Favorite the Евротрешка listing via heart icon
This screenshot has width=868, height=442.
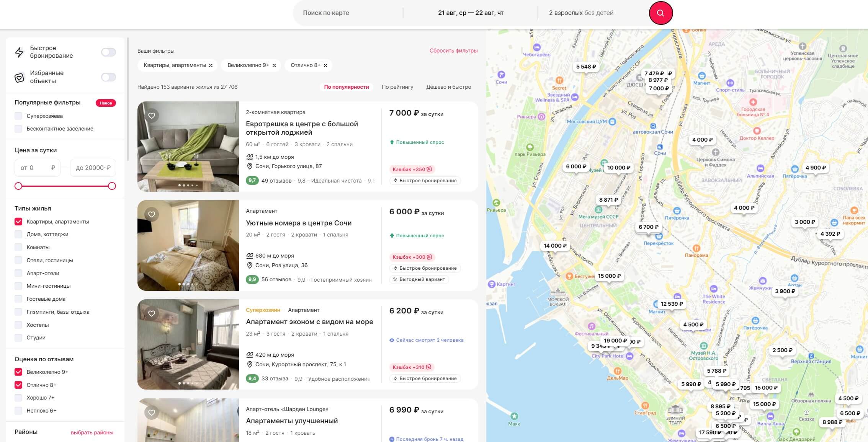click(152, 116)
